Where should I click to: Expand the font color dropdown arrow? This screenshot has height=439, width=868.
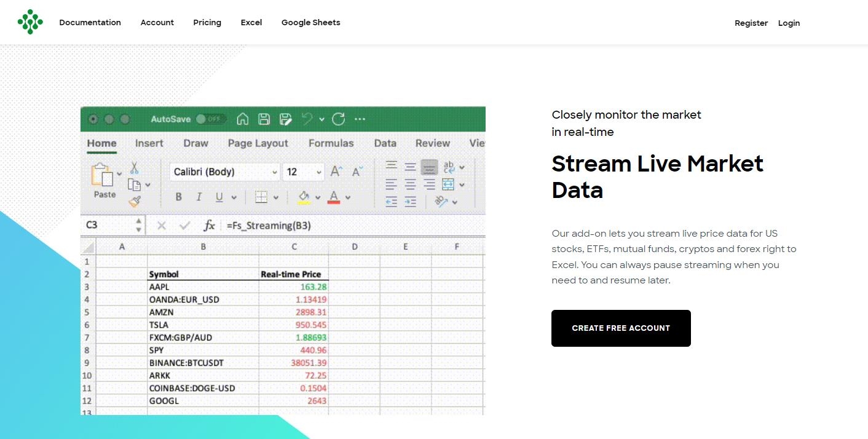tap(348, 198)
